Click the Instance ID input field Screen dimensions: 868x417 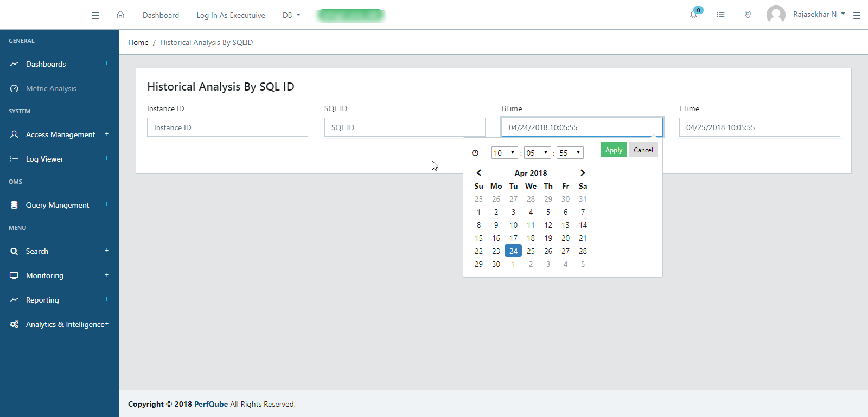227,127
